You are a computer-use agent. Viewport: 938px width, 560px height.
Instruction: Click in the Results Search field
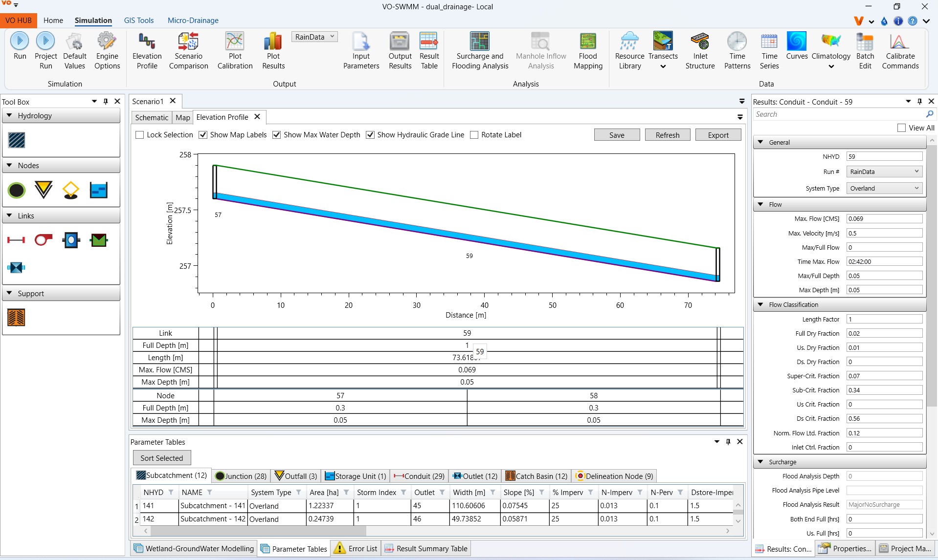pyautogui.click(x=839, y=114)
